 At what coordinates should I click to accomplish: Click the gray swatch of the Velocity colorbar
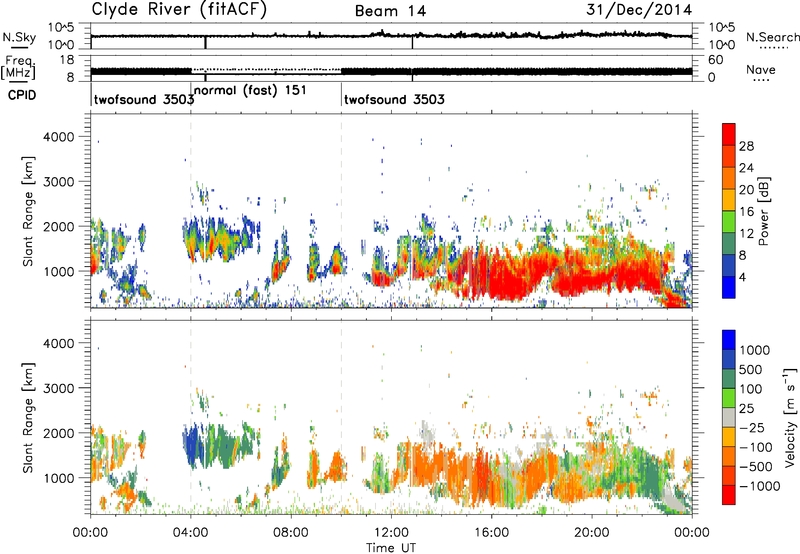729,417
